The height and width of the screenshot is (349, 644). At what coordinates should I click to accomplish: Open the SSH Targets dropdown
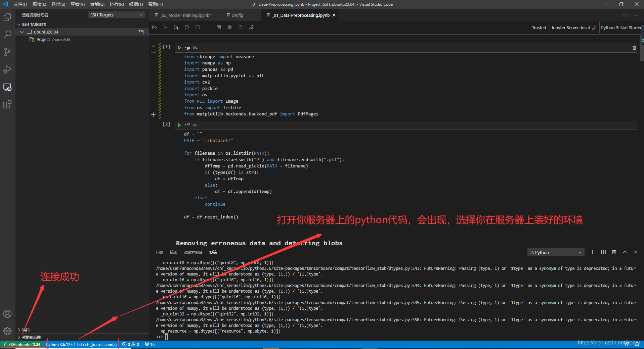coord(117,15)
